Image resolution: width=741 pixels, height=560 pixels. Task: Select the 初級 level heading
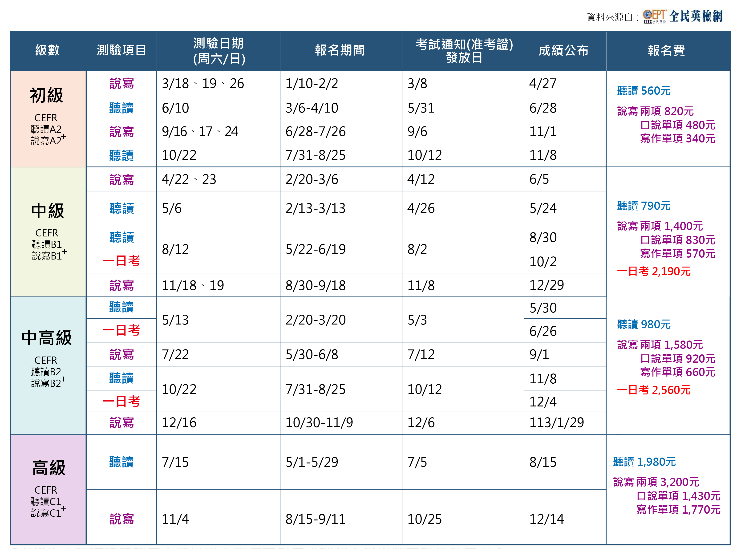[x=47, y=95]
